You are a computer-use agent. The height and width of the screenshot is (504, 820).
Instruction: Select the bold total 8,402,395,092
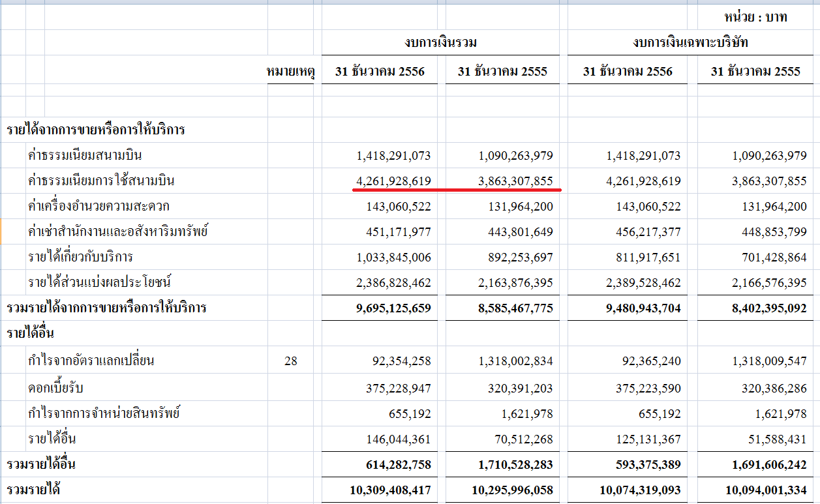[769, 308]
